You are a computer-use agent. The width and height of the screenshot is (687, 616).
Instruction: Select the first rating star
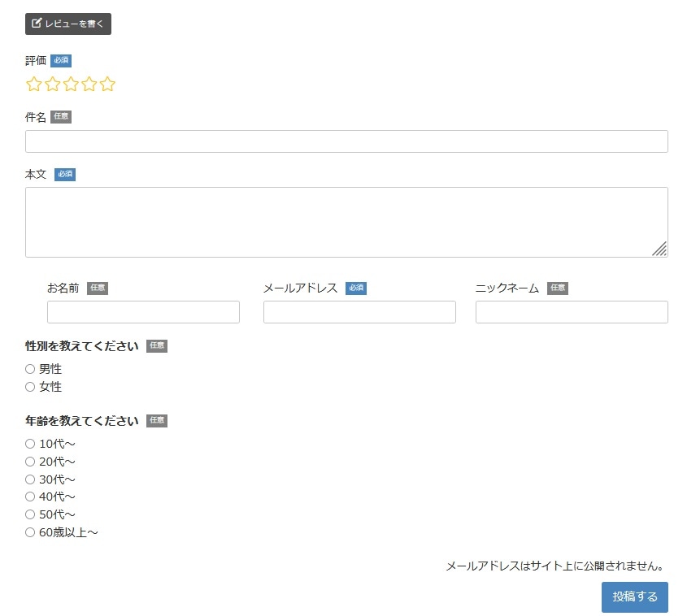pos(33,84)
